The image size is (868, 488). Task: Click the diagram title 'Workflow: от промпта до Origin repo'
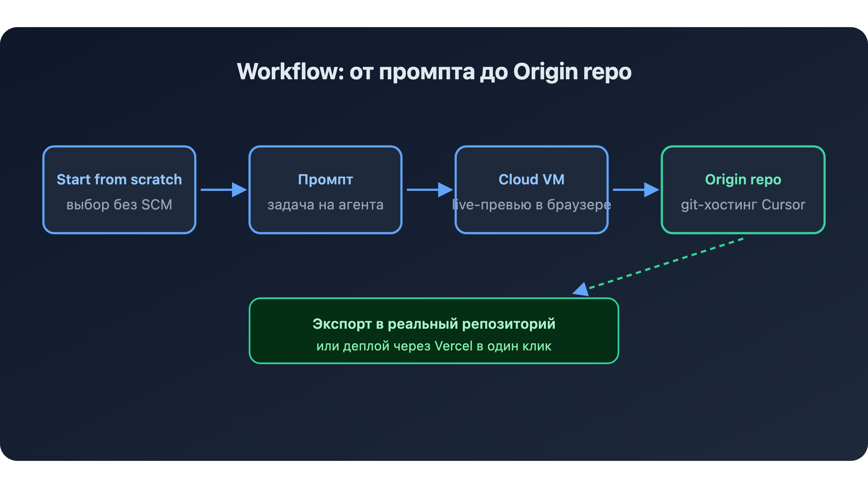(434, 72)
